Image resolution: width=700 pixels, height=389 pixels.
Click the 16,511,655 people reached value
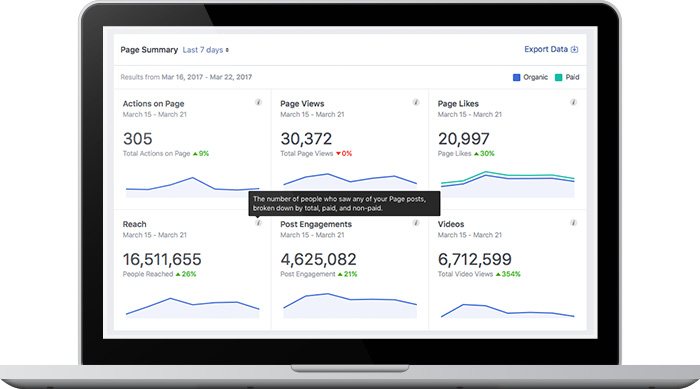coord(162,259)
